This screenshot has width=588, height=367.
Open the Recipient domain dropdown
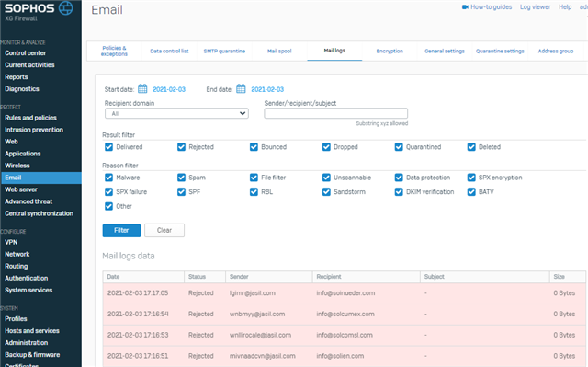176,113
